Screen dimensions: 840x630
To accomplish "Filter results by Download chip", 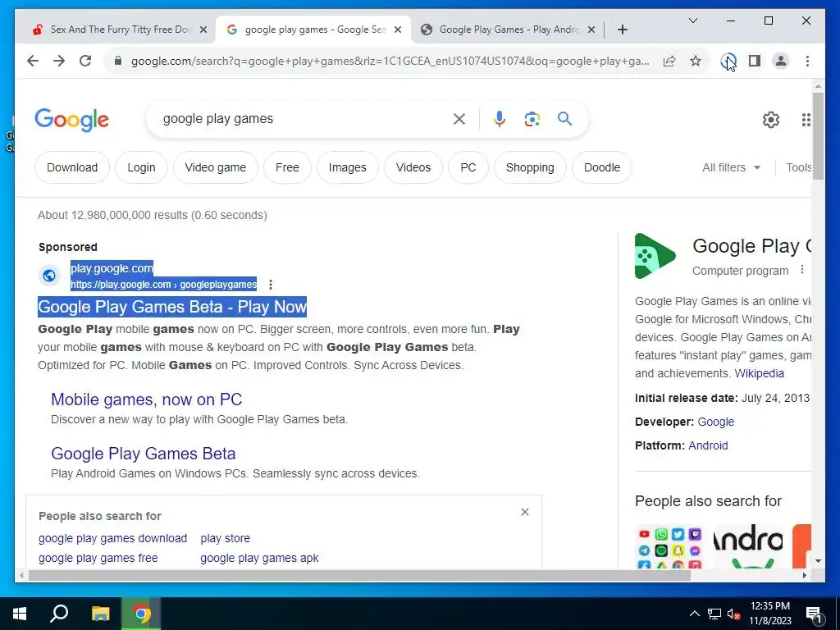I will 72,167.
